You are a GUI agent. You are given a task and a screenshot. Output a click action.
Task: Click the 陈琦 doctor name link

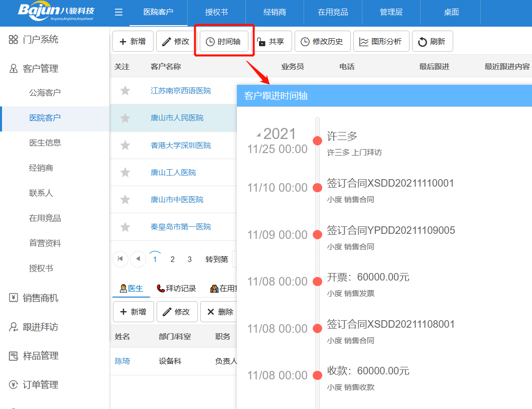122,361
